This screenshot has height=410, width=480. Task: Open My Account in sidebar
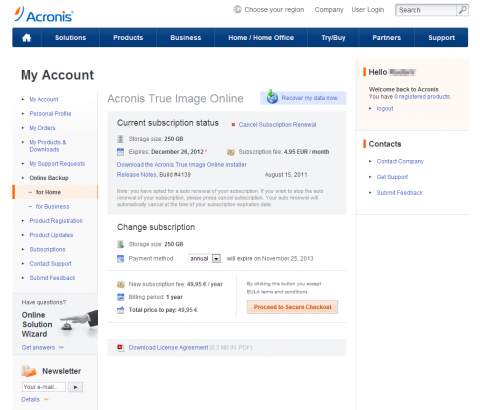(x=44, y=99)
